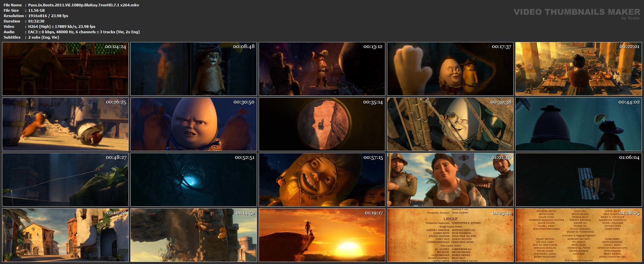The width and height of the screenshot is (644, 264).
Task: Click the subtitles value 2 subs (Eng, Vie)
Action: (x=44, y=37)
